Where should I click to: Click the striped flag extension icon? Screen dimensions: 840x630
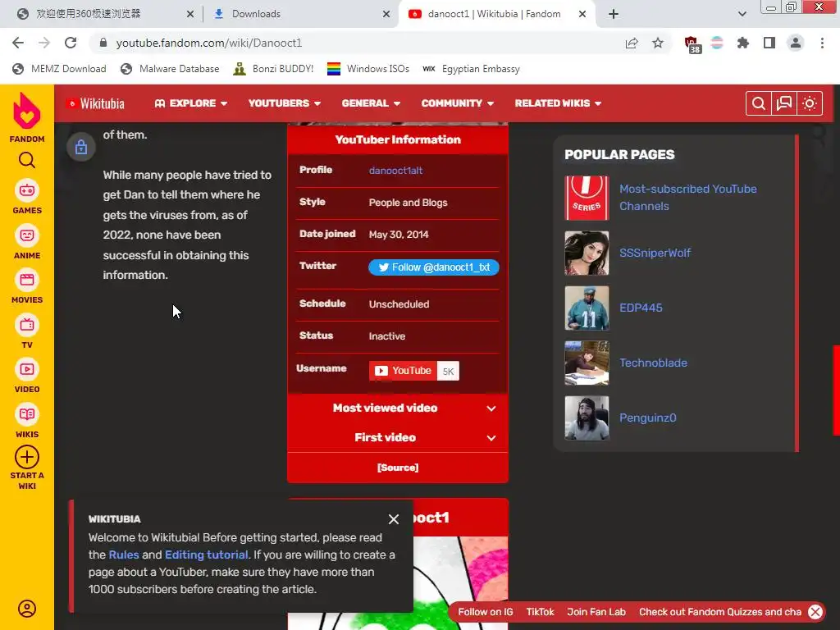[x=717, y=43]
